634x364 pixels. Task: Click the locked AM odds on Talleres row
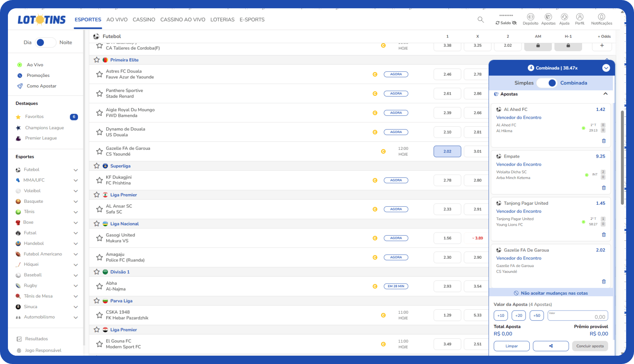coord(538,46)
